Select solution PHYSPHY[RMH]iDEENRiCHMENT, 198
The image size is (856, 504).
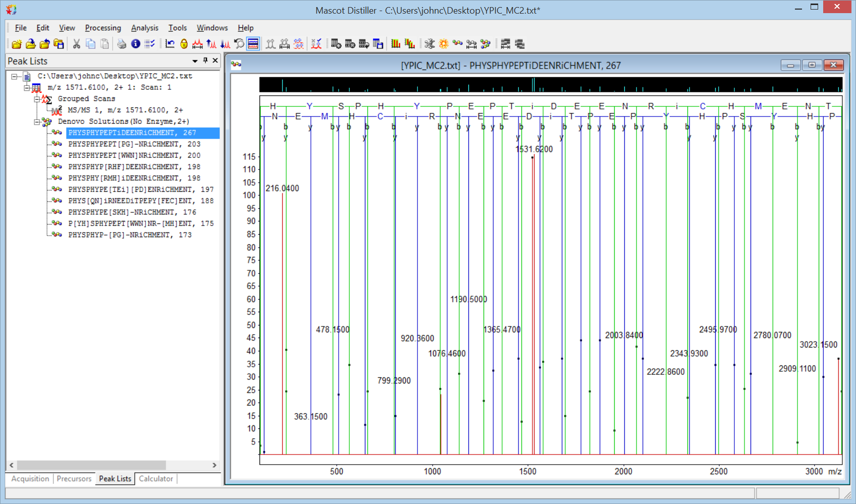point(134,178)
